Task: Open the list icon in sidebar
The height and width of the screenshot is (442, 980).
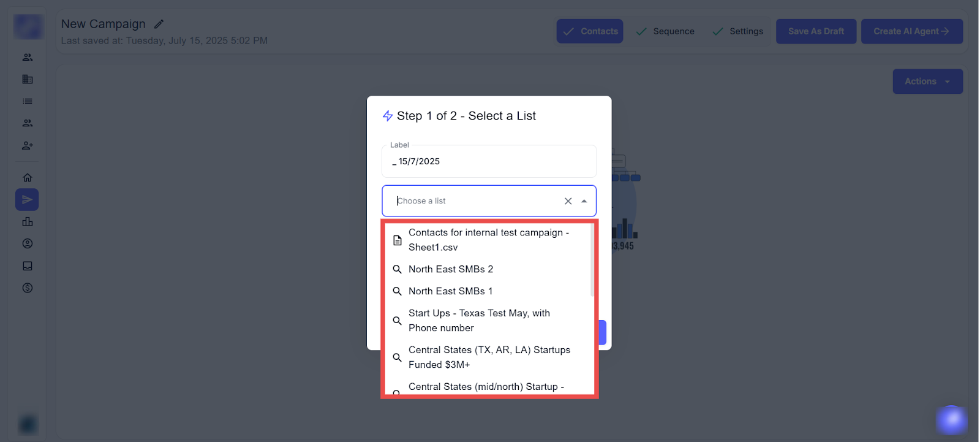Action: point(28,101)
